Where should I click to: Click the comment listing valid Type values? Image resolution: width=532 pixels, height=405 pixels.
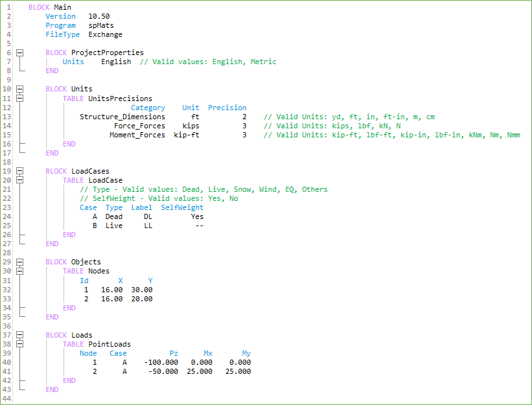click(x=203, y=189)
